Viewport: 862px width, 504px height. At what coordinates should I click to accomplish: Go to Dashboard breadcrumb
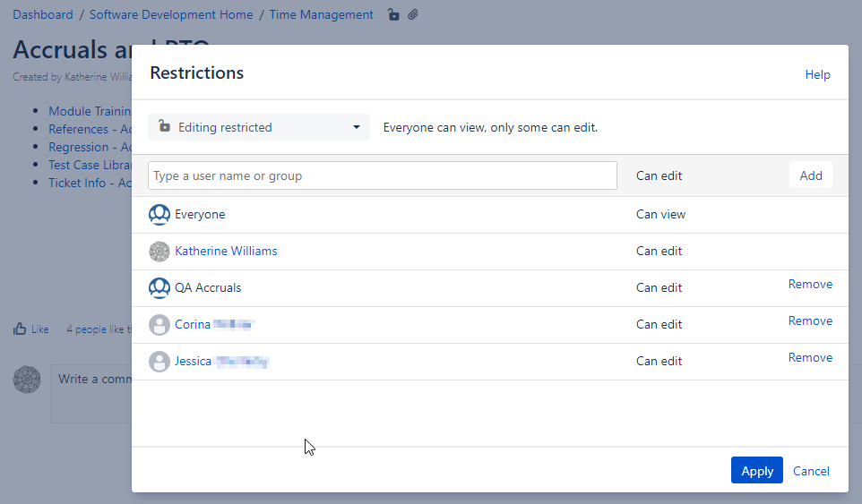[43, 15]
